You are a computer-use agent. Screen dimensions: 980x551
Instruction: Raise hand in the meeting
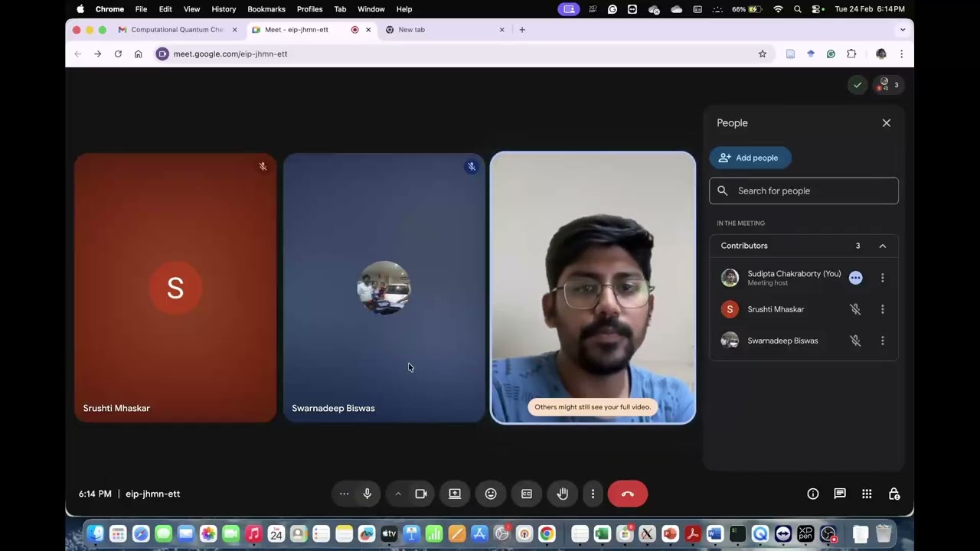pos(563,494)
